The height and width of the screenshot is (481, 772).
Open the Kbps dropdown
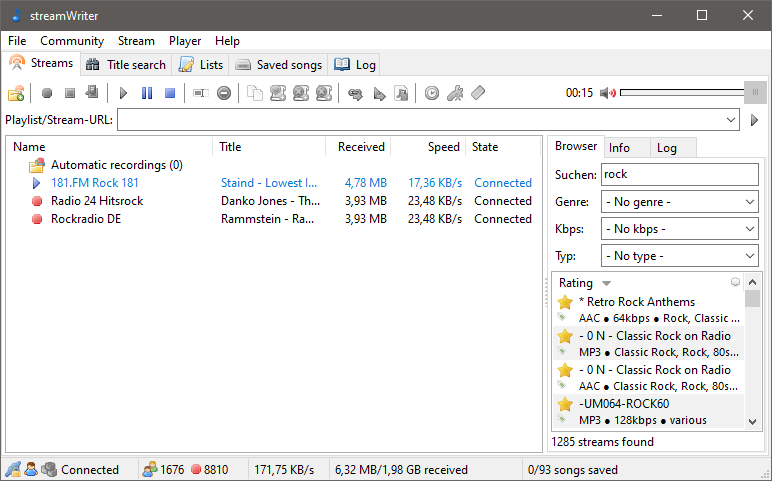click(679, 229)
